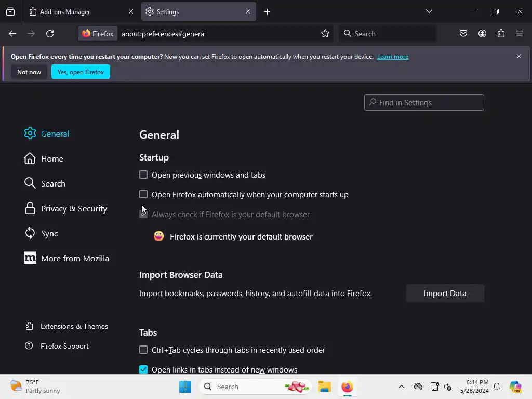Click the Startup section heading
532x399 pixels.
154,158
